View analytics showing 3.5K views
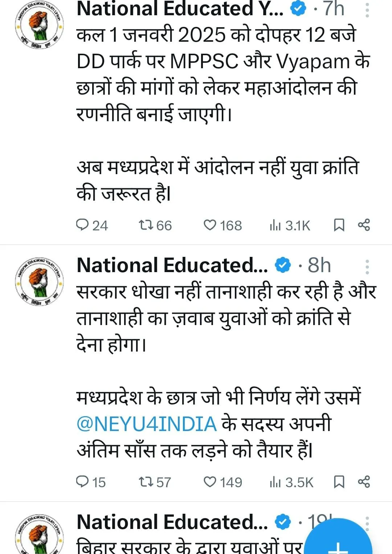392x554 pixels. 291,482
